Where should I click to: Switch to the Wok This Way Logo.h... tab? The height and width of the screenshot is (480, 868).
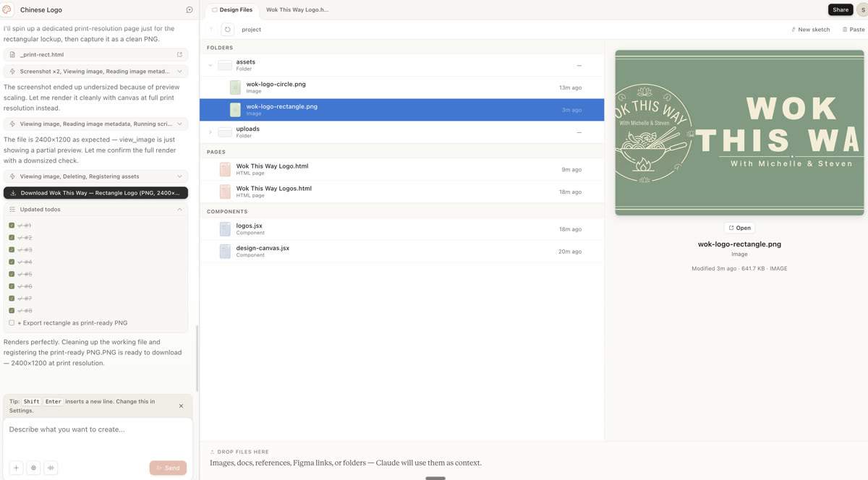[297, 10]
